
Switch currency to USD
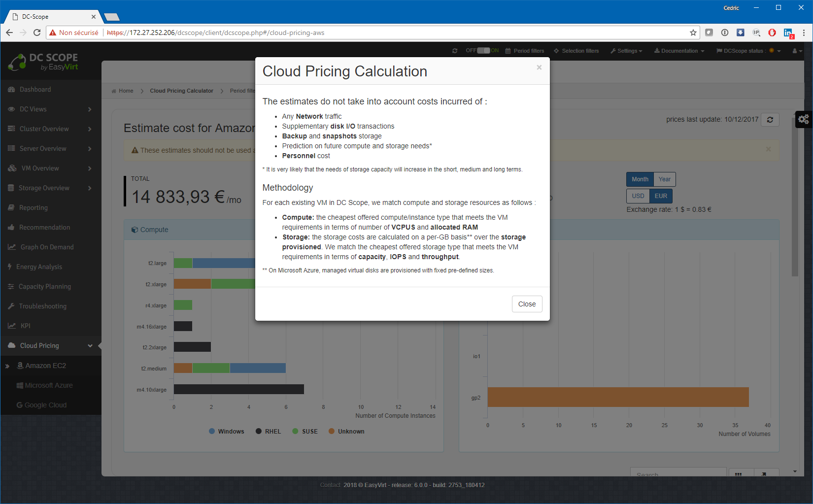coord(638,196)
